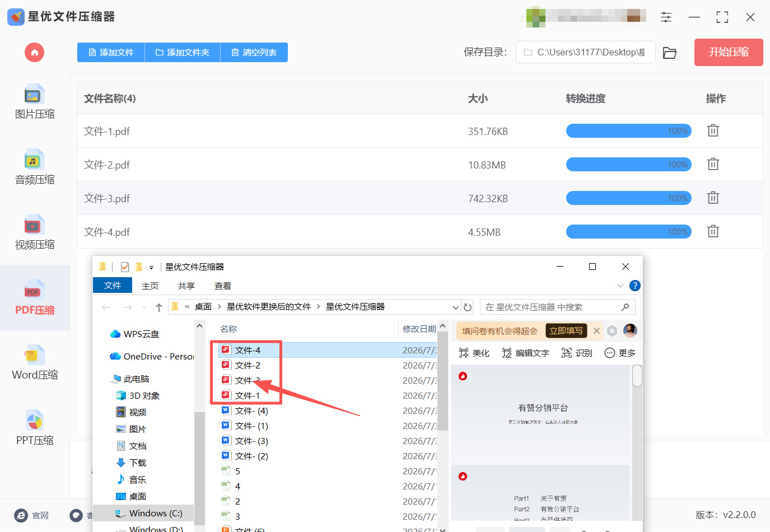The width and height of the screenshot is (770, 532).
Task: Browse save directory folder icon
Action: coord(670,53)
